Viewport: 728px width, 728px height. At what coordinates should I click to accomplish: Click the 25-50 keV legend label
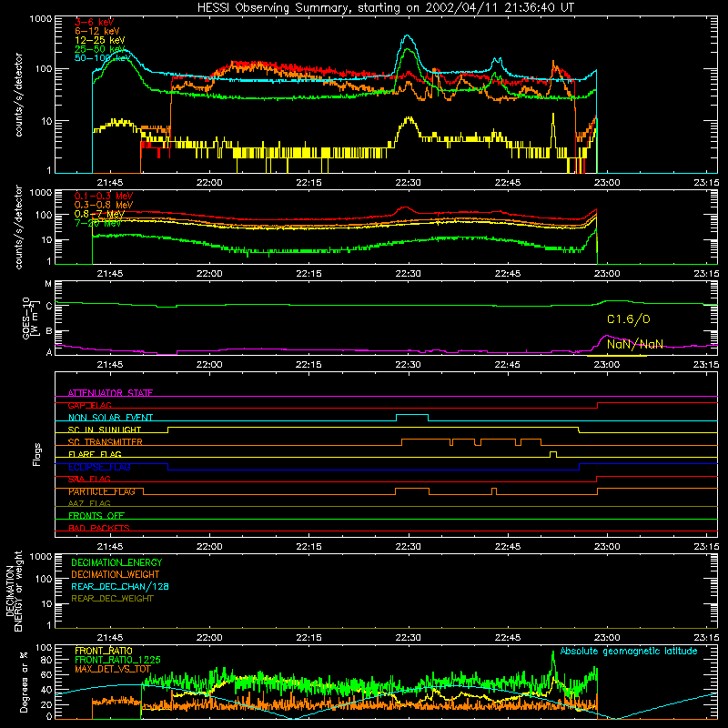tap(100, 49)
